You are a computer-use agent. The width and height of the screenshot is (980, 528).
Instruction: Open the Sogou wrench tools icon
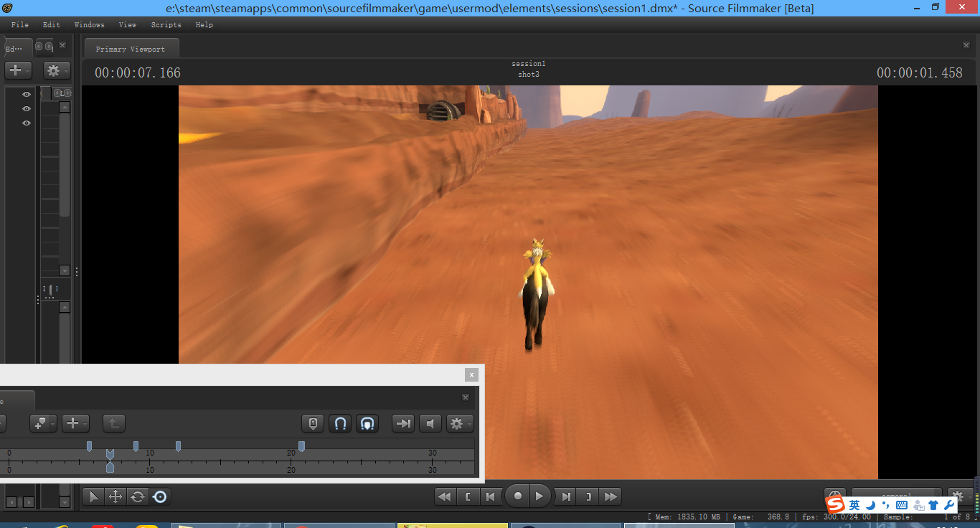click(x=949, y=505)
